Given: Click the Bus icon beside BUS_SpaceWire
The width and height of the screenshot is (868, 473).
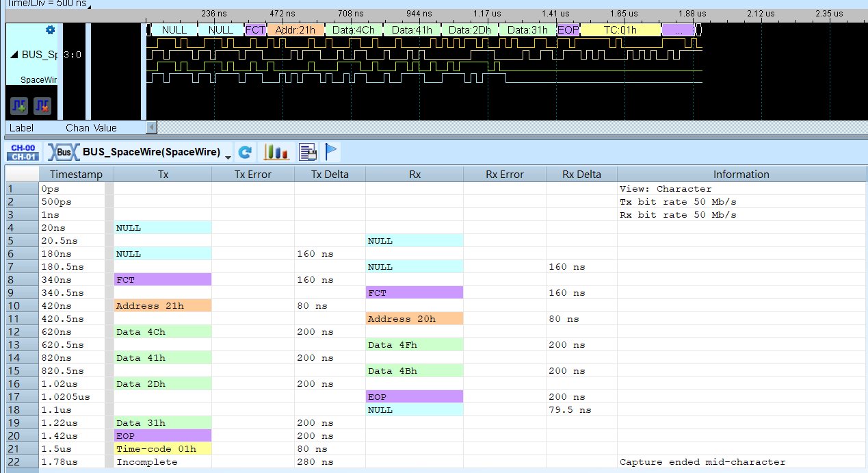Looking at the screenshot, I should 62,152.
